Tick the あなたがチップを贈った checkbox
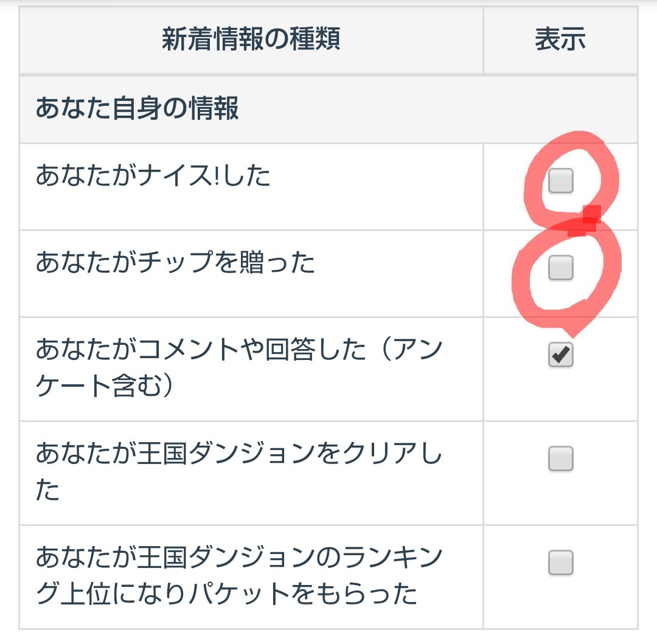 coord(560,268)
